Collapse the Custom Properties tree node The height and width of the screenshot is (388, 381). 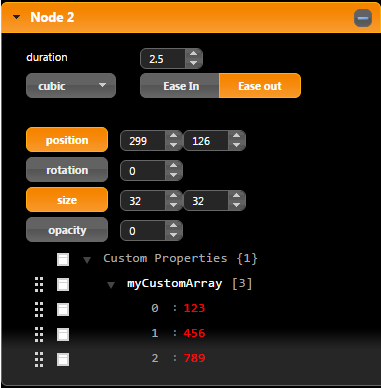click(87, 260)
